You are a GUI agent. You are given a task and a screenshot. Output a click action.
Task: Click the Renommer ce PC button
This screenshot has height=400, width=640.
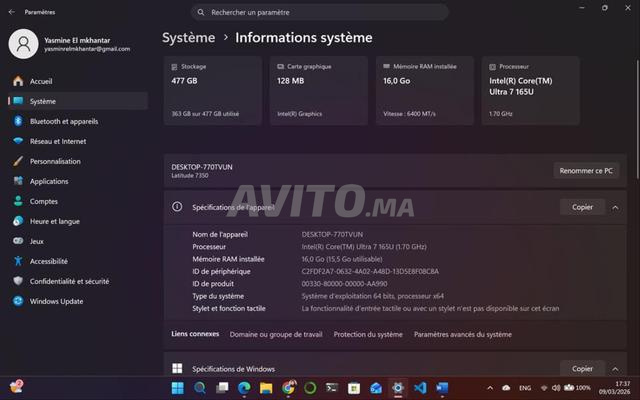coord(586,171)
